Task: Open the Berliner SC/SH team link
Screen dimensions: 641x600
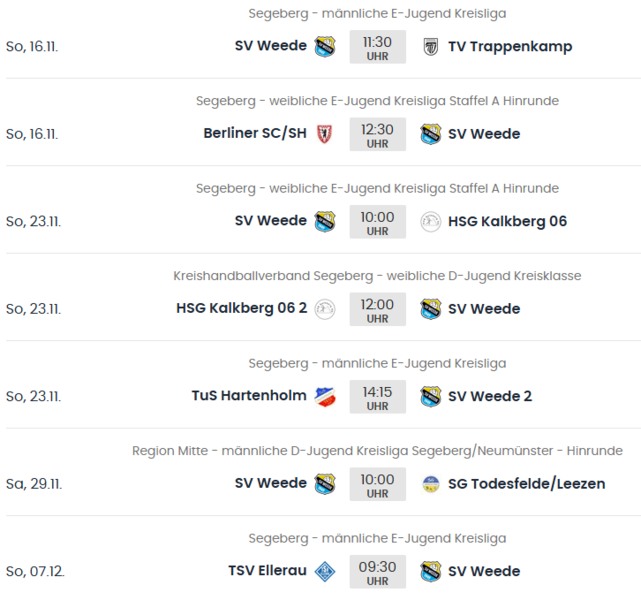Action: tap(255, 134)
